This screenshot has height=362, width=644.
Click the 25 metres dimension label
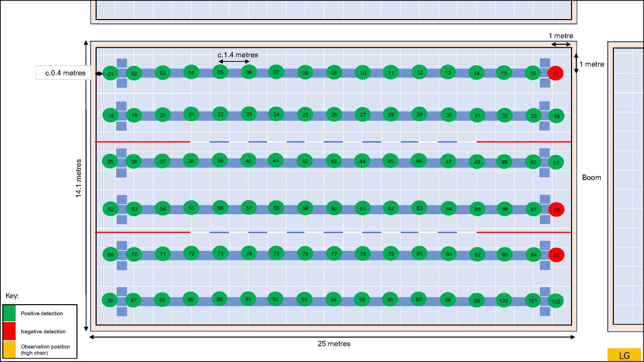point(334,344)
